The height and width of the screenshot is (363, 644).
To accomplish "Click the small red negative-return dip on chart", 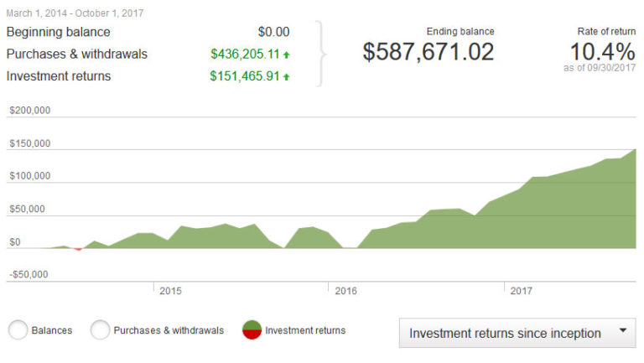I will click(78, 249).
